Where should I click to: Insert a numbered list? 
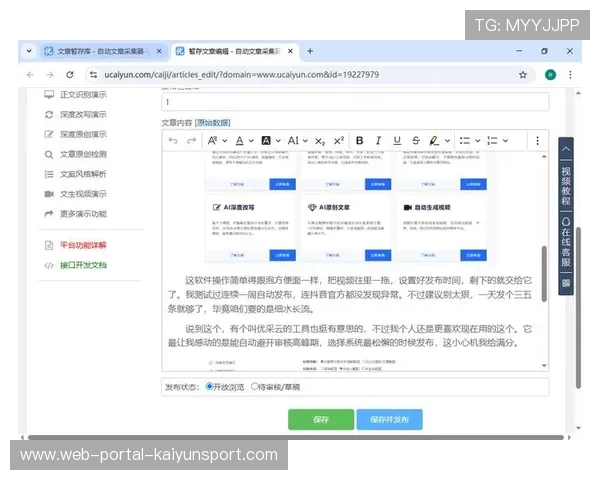click(492, 141)
